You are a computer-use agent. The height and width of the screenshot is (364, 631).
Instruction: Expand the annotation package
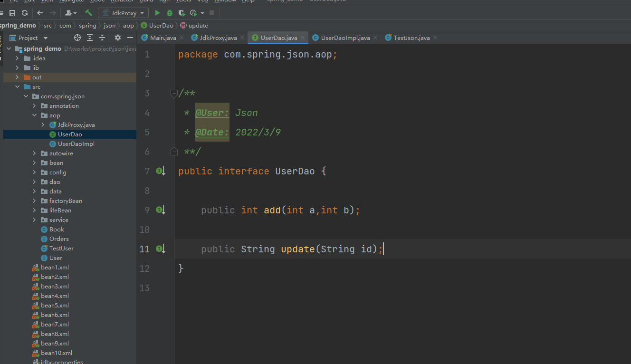click(35, 105)
